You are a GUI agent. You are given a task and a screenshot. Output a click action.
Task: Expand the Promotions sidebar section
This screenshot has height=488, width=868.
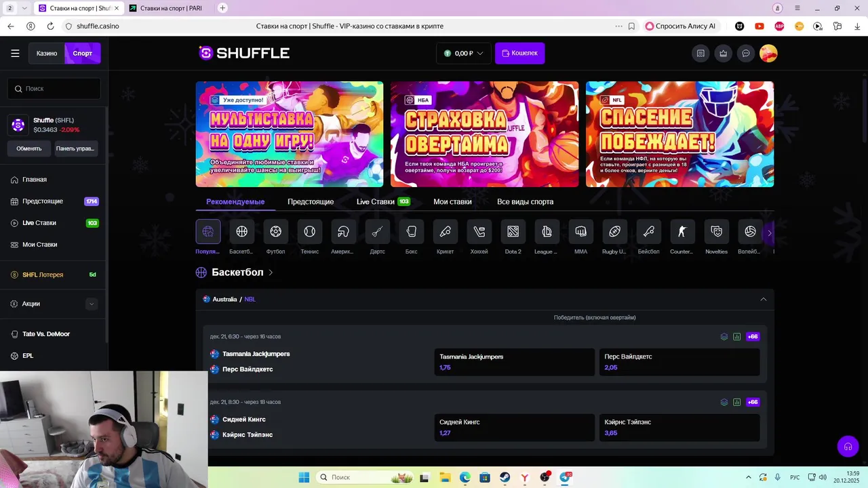pos(92,304)
